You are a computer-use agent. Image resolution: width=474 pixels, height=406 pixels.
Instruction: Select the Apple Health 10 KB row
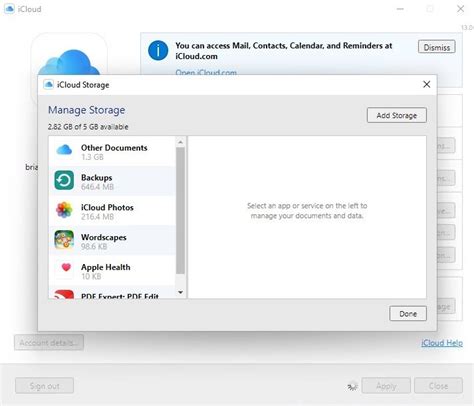[x=112, y=270]
